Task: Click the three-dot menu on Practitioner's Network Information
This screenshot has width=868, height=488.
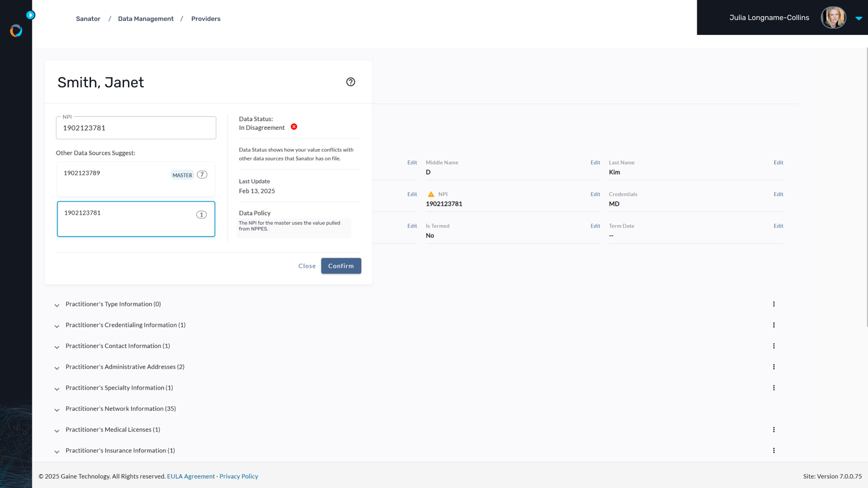Action: pyautogui.click(x=774, y=409)
